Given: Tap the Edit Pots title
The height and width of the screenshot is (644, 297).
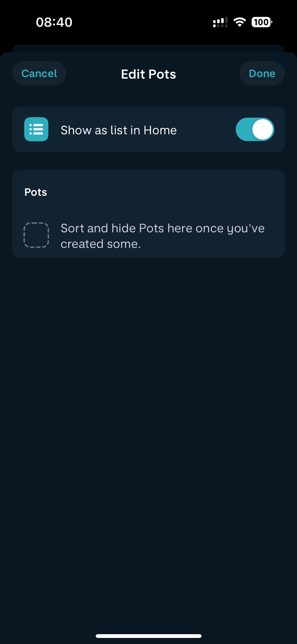Looking at the screenshot, I should [149, 74].
